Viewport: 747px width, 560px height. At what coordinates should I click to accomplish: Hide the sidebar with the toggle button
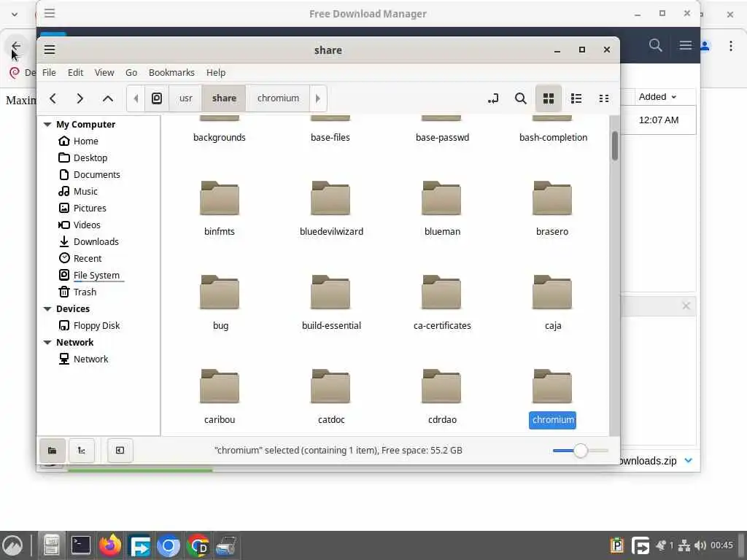click(120, 451)
